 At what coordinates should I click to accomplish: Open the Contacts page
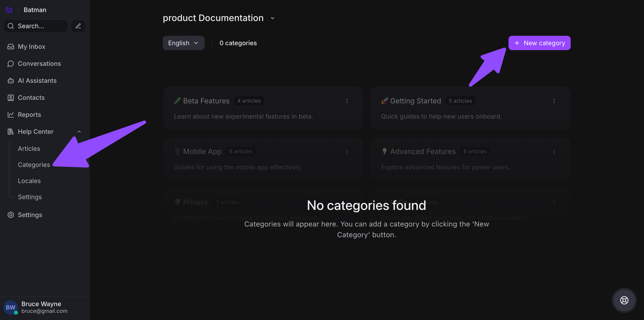(31, 98)
